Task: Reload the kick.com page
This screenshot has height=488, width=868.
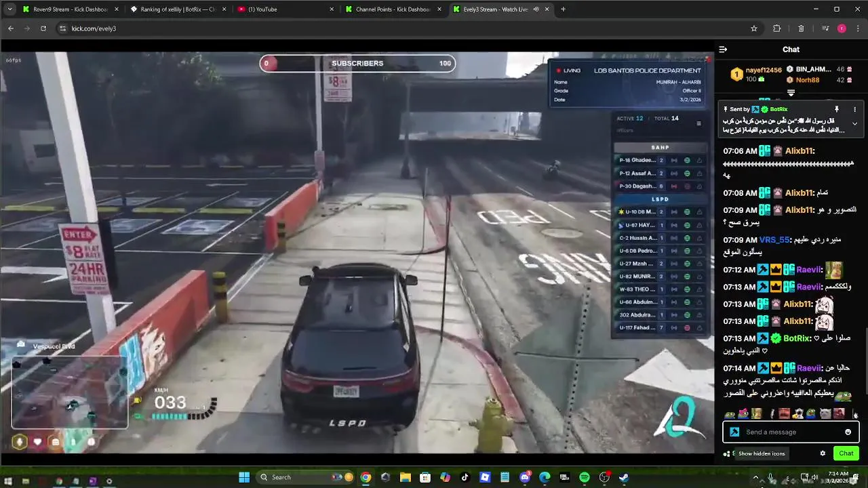Action: 43,28
